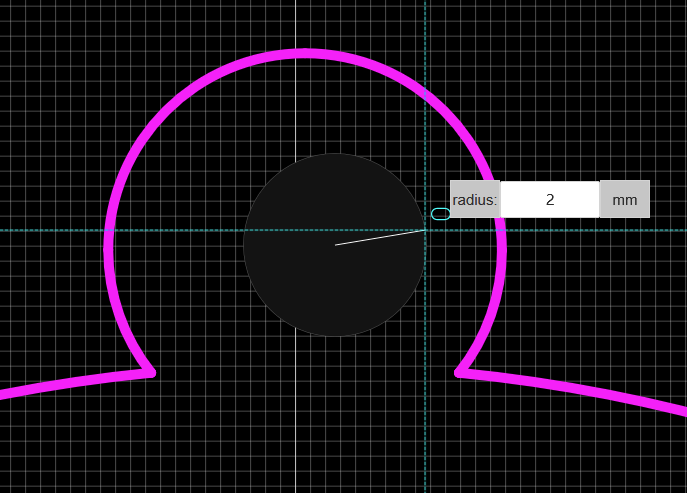Click the middle of the white radius line
The width and height of the screenshot is (687, 493).
coord(380,237)
